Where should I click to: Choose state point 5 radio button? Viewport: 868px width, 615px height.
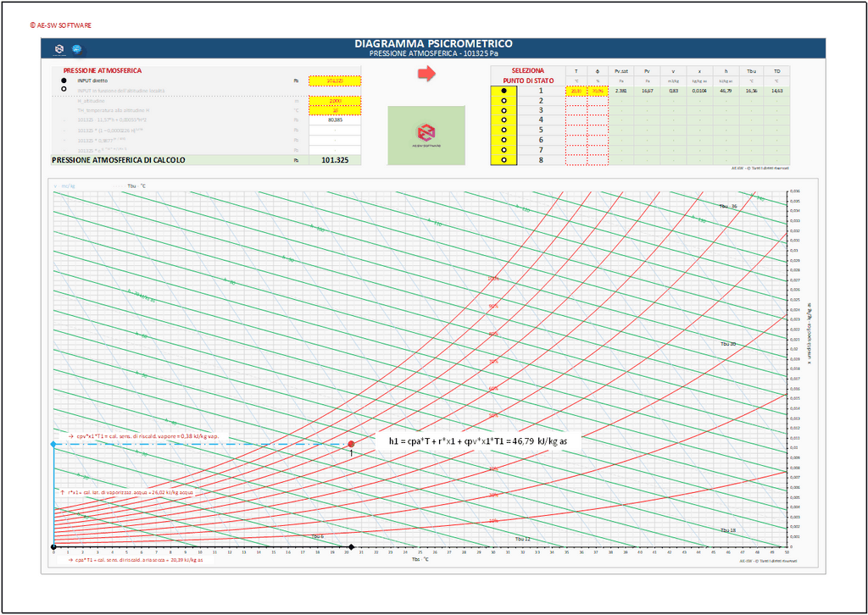(504, 130)
